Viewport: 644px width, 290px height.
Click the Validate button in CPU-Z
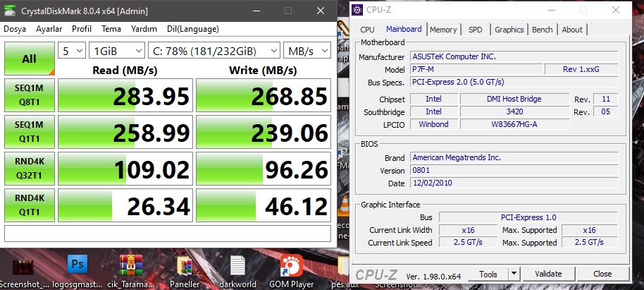[x=548, y=274]
